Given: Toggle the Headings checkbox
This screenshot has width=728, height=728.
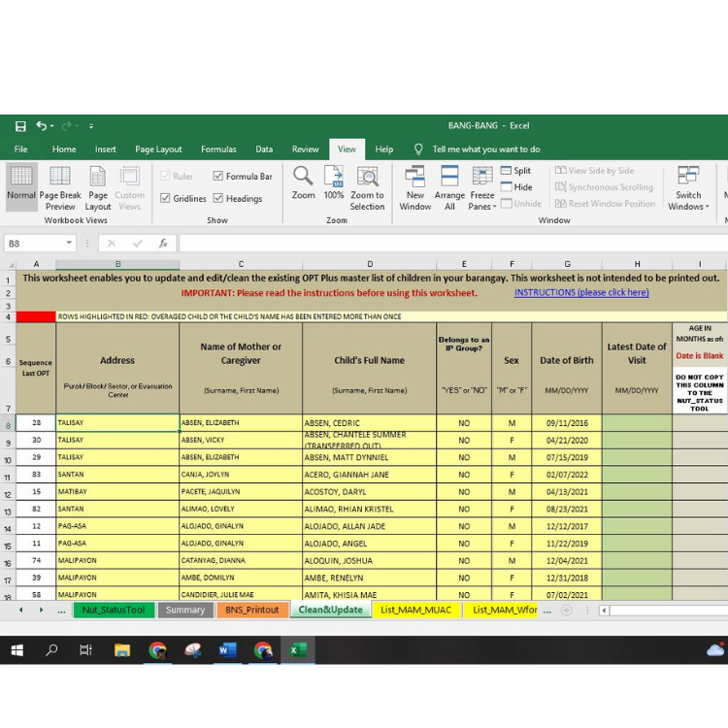Looking at the screenshot, I should 217,198.
